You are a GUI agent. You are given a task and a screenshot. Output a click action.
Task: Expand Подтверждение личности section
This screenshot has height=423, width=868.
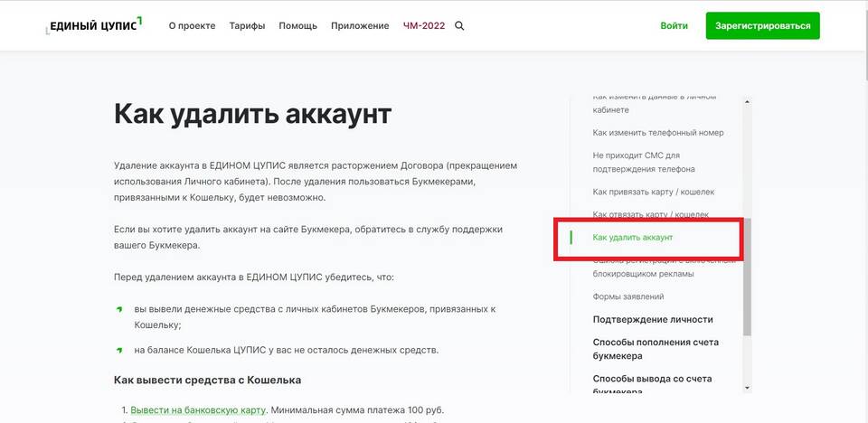tap(653, 319)
